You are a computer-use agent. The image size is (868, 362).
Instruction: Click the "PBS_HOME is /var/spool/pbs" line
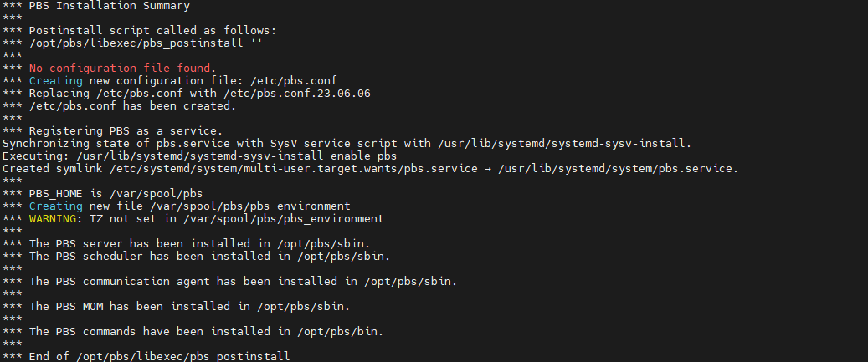click(116, 193)
